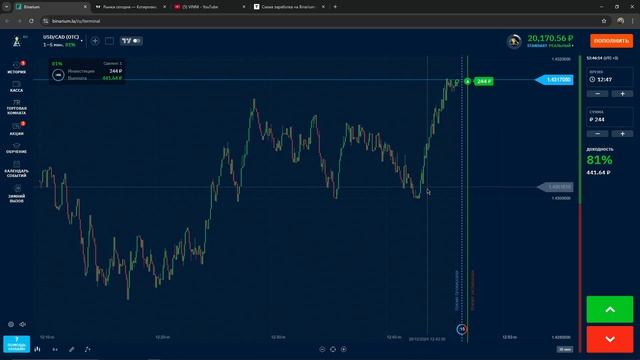Open the История (history) sidebar section
640x360 pixels.
[17, 67]
